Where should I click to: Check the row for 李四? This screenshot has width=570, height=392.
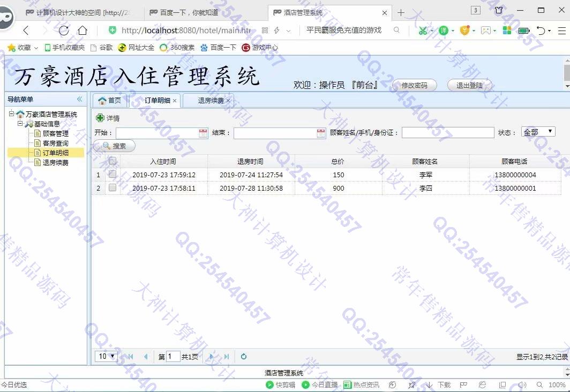click(x=112, y=188)
